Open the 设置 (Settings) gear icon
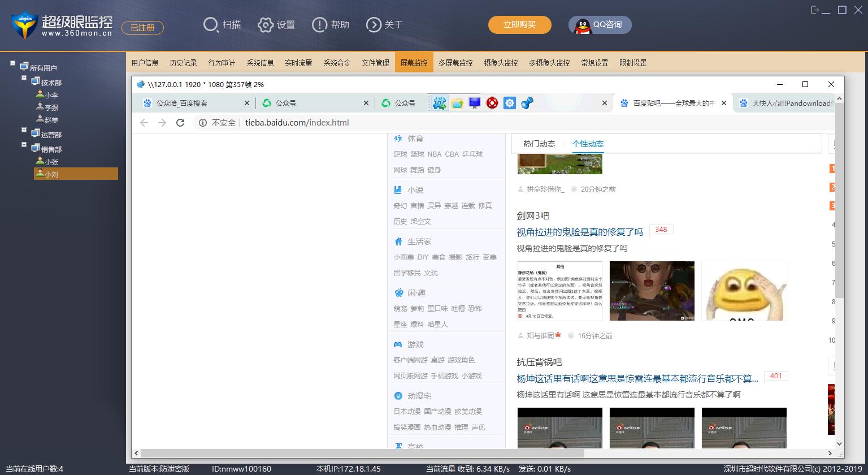868x475 pixels. point(266,25)
